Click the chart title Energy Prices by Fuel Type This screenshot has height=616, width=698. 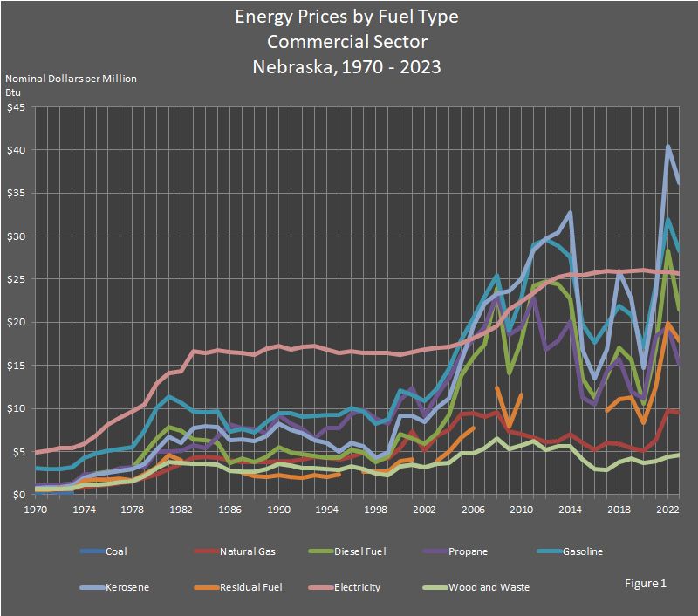tap(348, 16)
